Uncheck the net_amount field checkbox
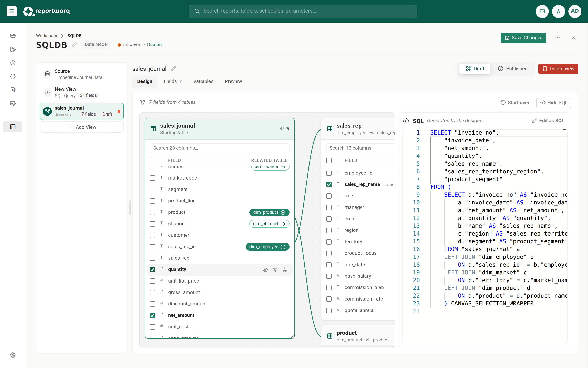588x368 pixels. [152, 315]
